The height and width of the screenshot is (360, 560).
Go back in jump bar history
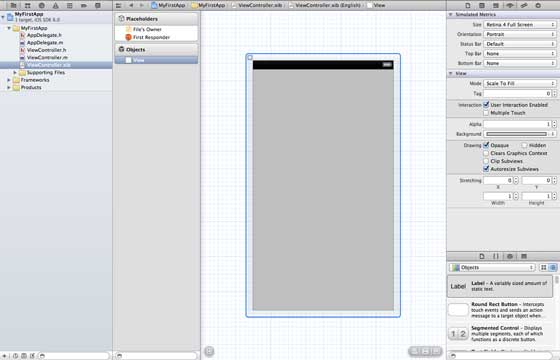131,5
